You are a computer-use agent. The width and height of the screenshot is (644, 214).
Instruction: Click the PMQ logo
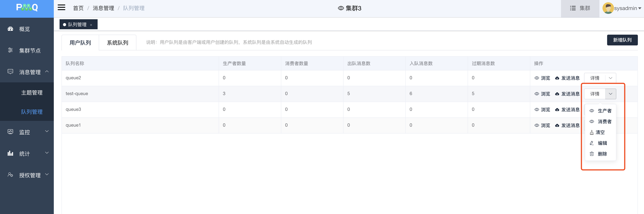[27, 8]
